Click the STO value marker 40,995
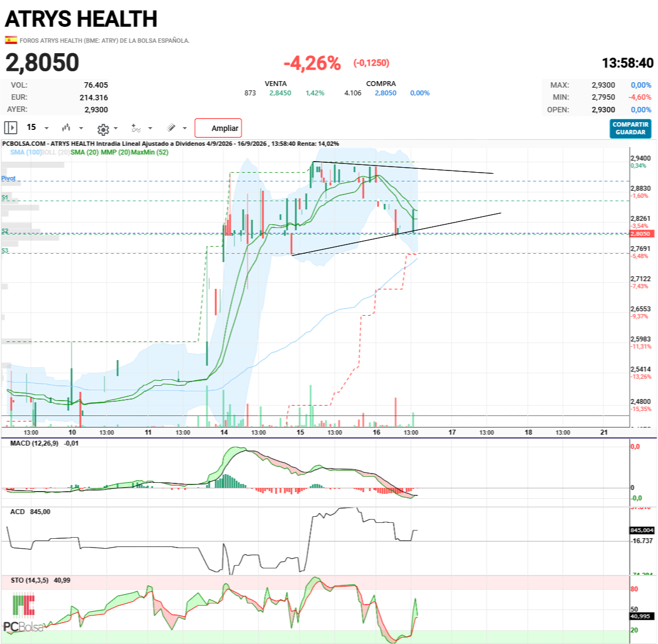The image size is (658, 644). pos(642,616)
